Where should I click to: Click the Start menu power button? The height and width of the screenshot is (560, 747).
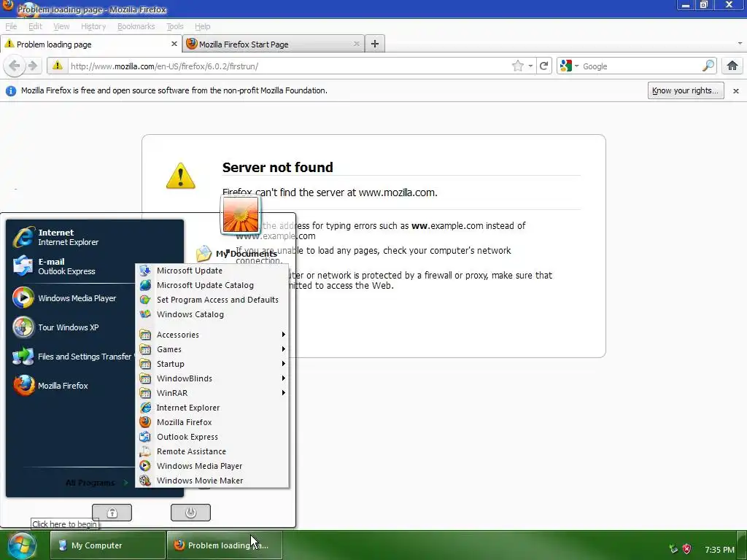click(x=190, y=513)
